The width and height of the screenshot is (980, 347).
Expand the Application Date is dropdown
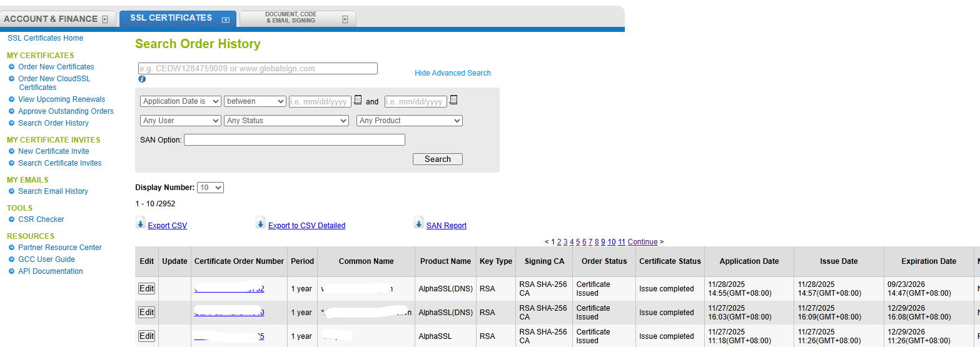tap(180, 101)
